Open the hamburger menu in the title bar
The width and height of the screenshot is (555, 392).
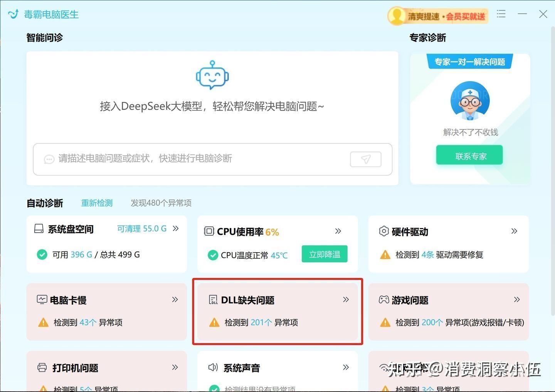click(501, 14)
